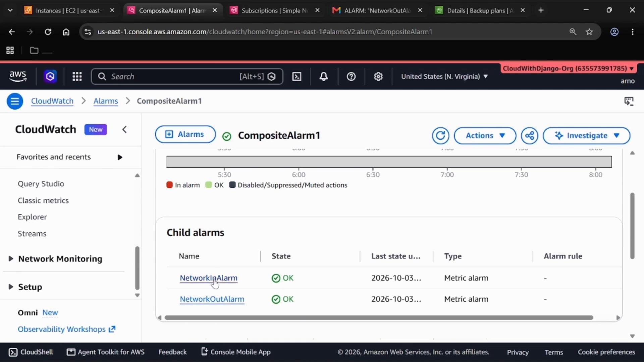
Task: Click the purple Amazon Q icon in the header
Action: pos(50,76)
